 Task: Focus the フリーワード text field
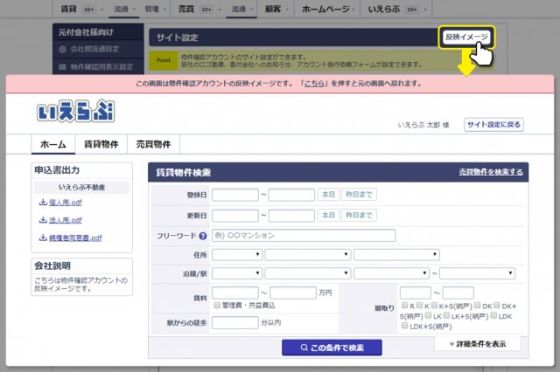coord(304,236)
